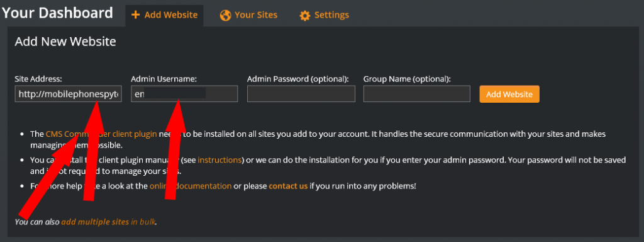Click the Admin Password (optional) label
644x242 pixels.
point(298,79)
